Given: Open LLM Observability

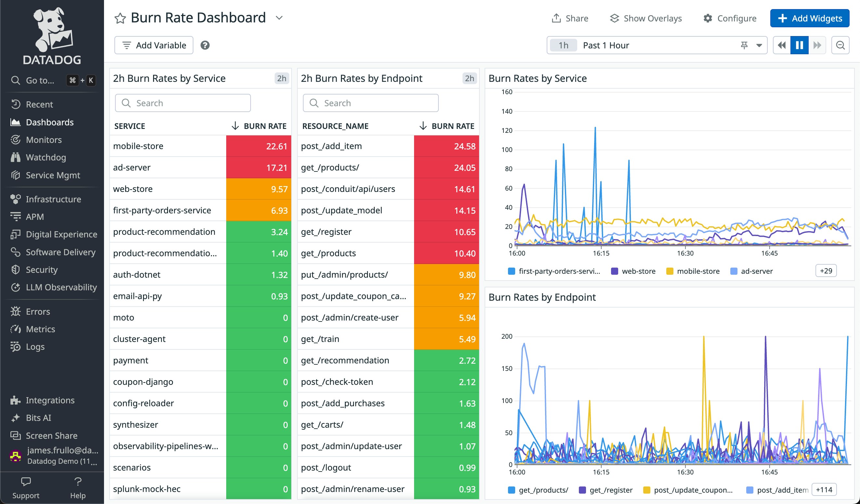Looking at the screenshot, I should pos(61,287).
